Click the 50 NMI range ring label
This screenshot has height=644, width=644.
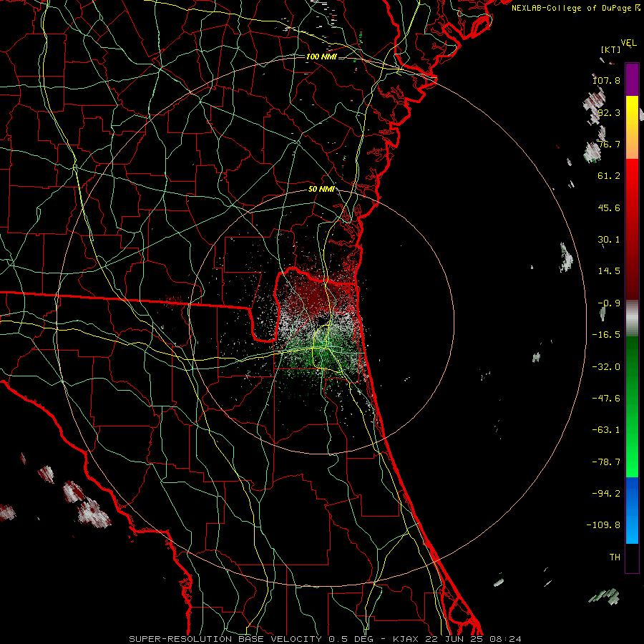(321, 189)
